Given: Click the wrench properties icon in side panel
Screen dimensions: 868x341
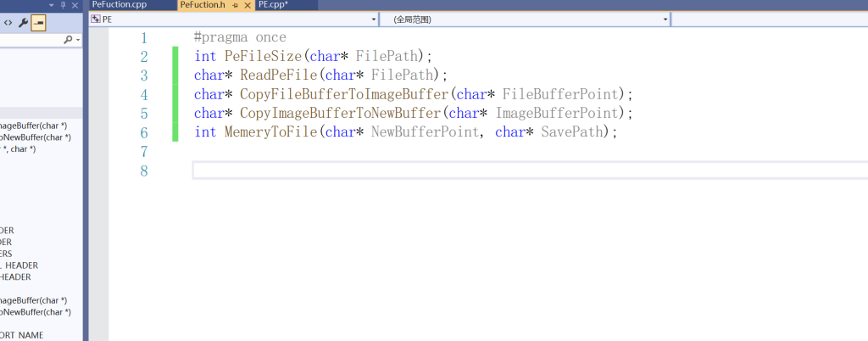Looking at the screenshot, I should click(x=24, y=23).
